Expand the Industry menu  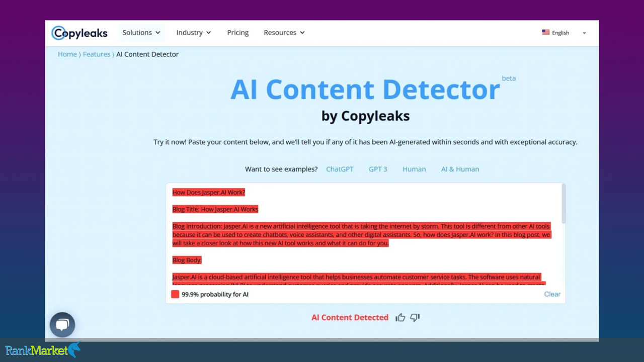point(194,33)
